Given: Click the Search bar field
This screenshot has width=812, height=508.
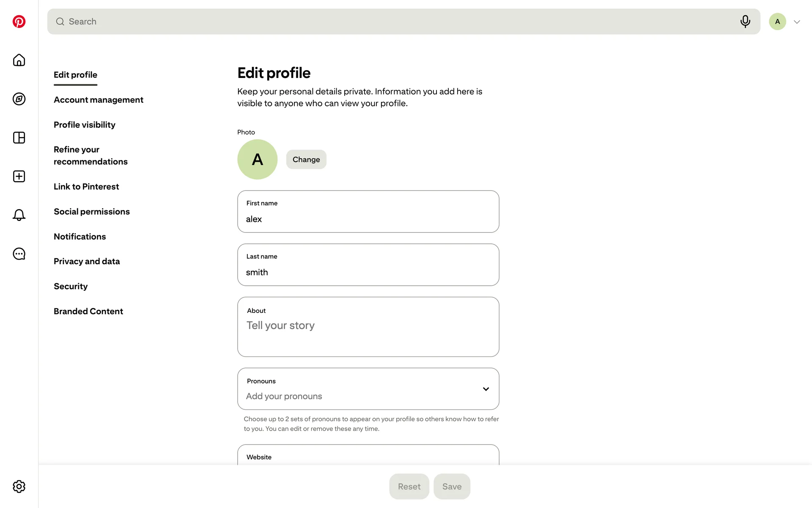Looking at the screenshot, I should [x=398, y=22].
